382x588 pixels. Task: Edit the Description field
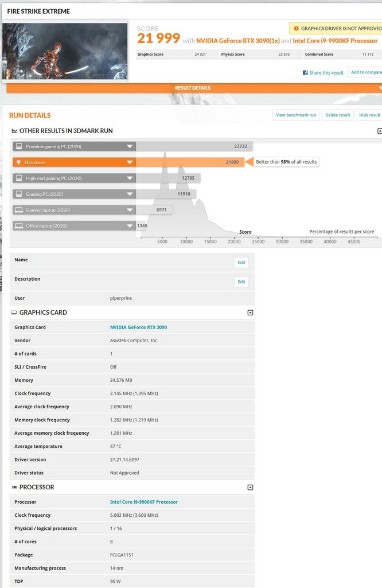(x=241, y=281)
